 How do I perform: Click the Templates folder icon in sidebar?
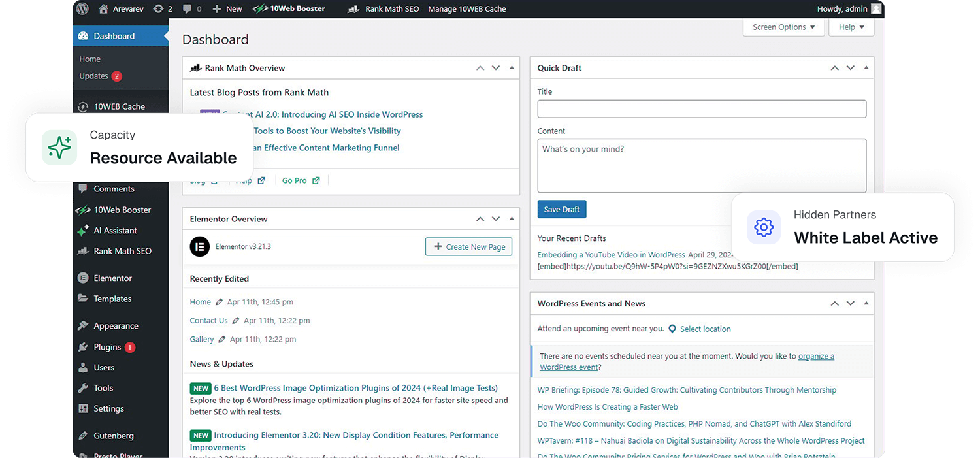[x=83, y=299]
